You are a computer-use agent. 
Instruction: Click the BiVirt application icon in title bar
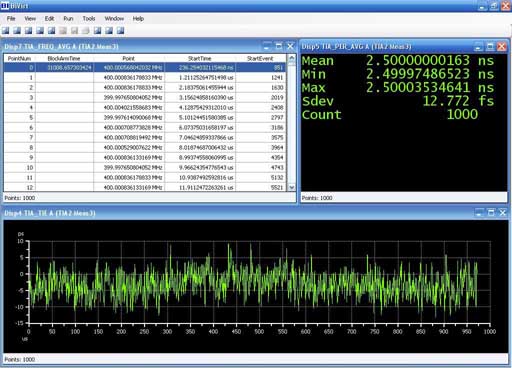[5, 6]
